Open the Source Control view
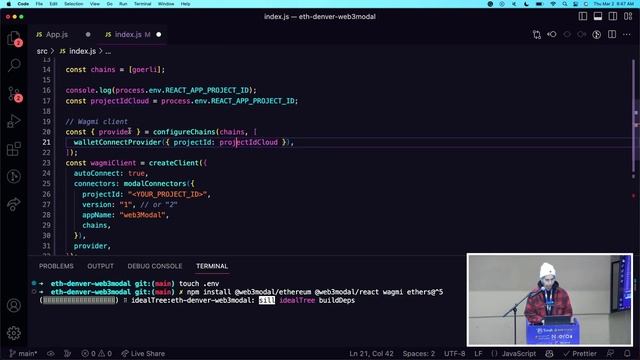Screen dimensions: 640x360 (x=14, y=94)
